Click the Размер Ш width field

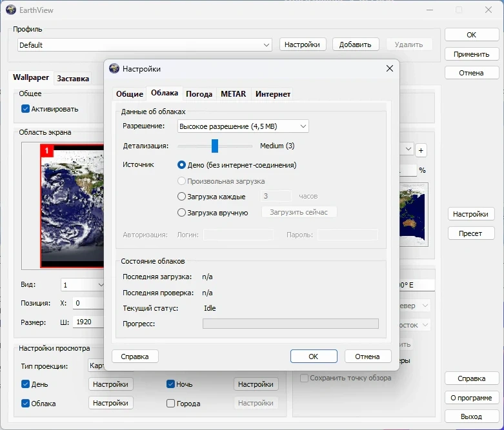pos(88,322)
